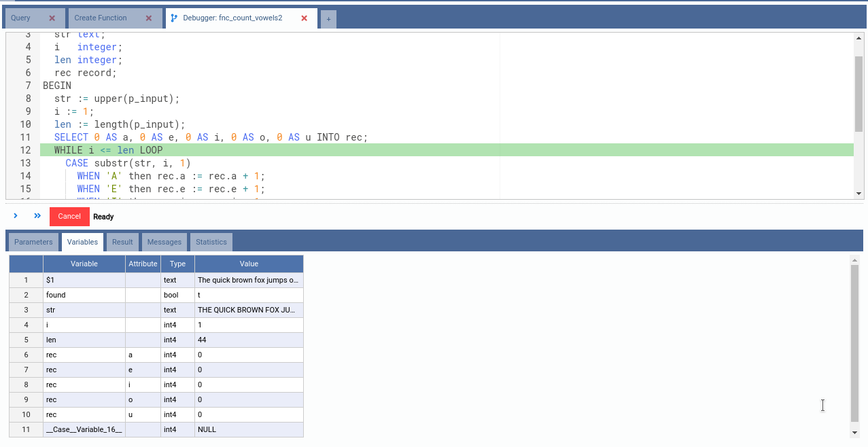Click the Variable column header
Screen dimensions: 868x447
84,264
